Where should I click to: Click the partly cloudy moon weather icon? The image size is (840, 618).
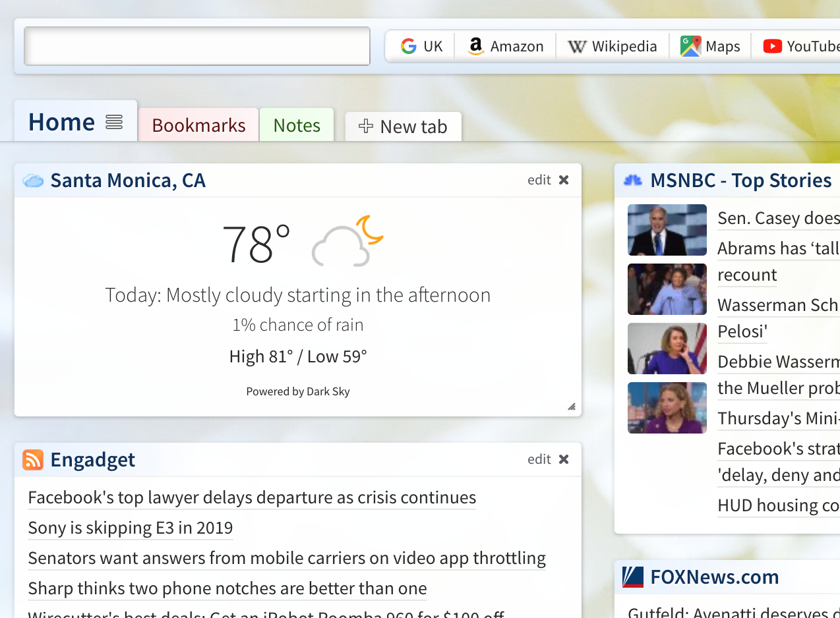(x=347, y=241)
